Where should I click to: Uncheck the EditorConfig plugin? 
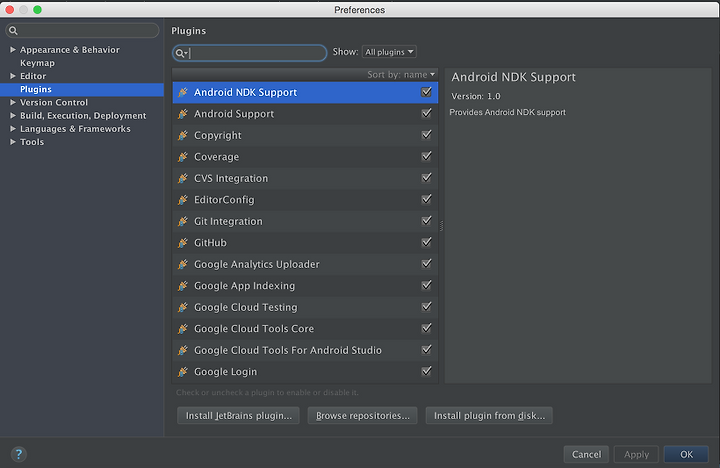[x=427, y=199]
